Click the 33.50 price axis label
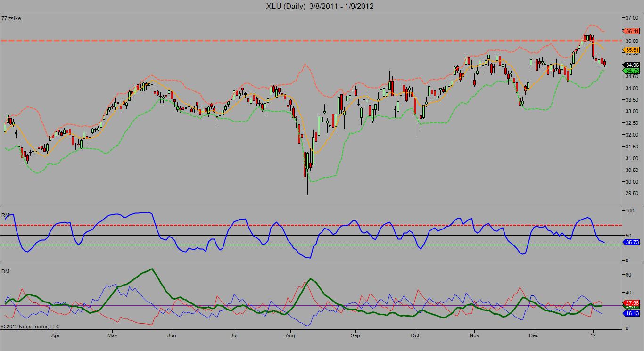This screenshot has height=351, width=644. [x=632, y=100]
